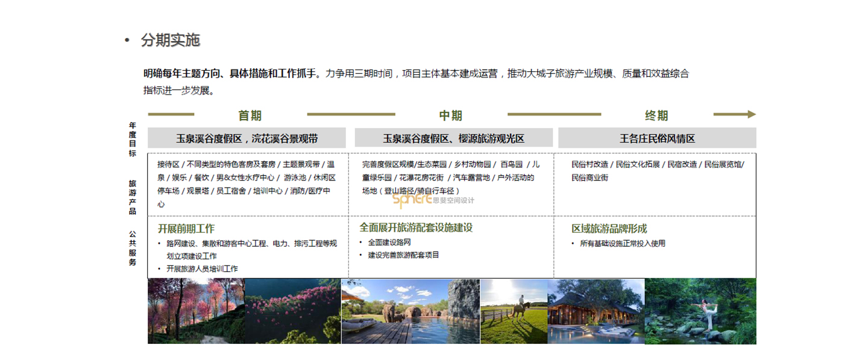Click the "中期" phase label
This screenshot has height=362, width=868.
click(450, 115)
